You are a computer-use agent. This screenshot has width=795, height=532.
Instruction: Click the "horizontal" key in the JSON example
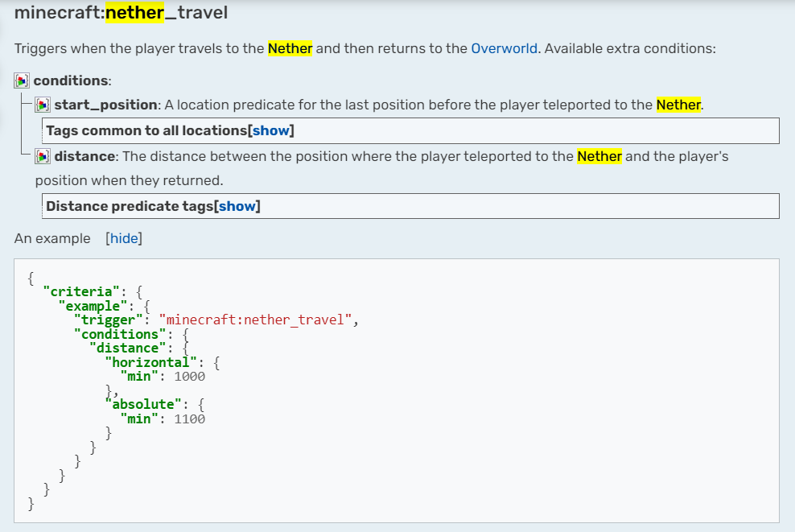(150, 362)
